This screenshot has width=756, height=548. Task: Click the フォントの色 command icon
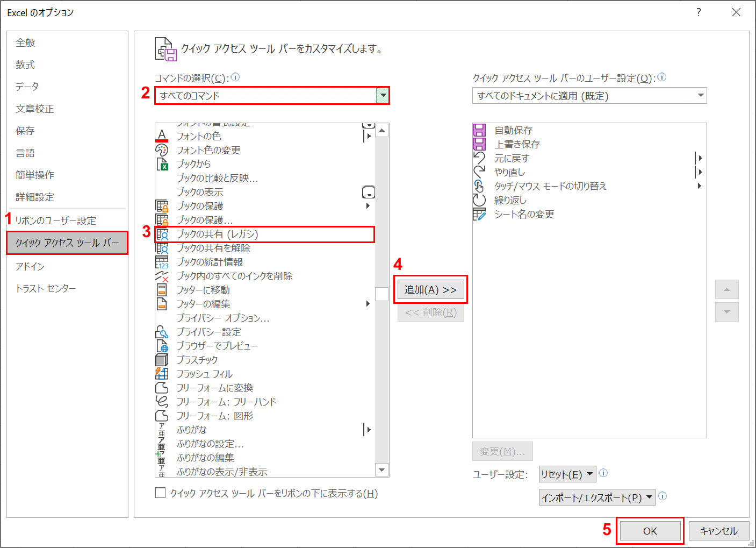[x=162, y=136]
